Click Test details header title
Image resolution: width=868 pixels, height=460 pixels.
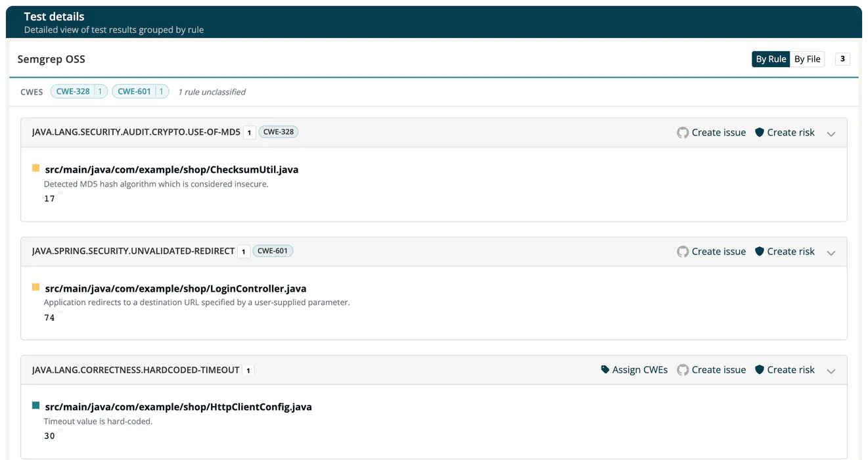pyautogui.click(x=54, y=16)
